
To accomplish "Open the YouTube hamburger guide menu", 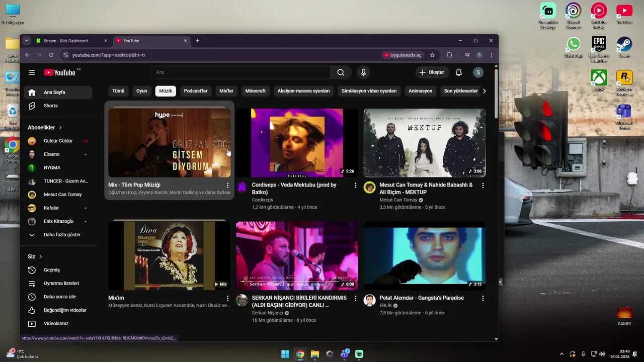I will (x=32, y=72).
